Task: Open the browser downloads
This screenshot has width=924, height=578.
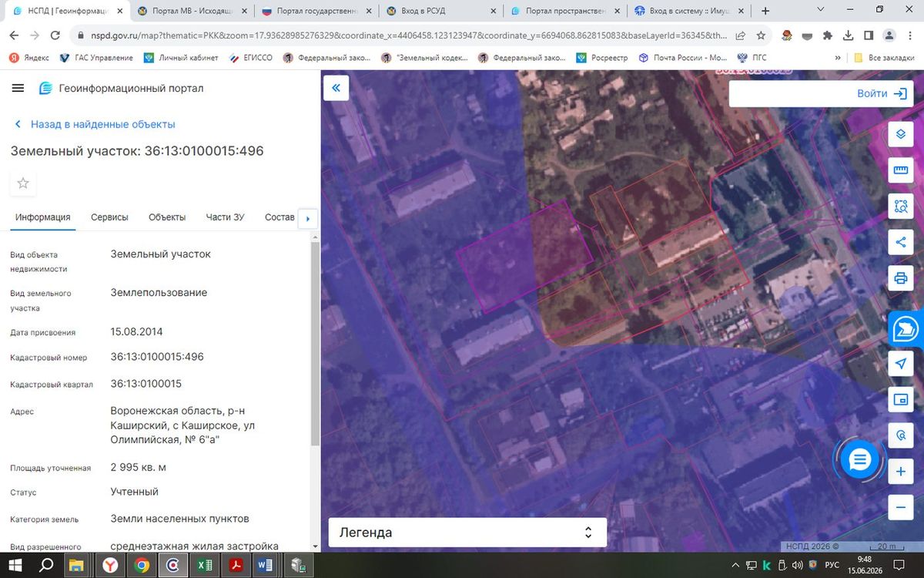Action: point(848,35)
